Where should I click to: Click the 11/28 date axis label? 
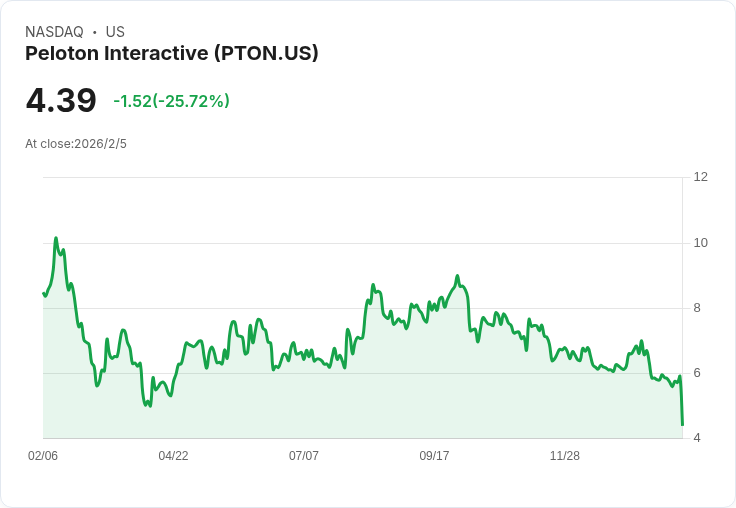pyautogui.click(x=565, y=456)
